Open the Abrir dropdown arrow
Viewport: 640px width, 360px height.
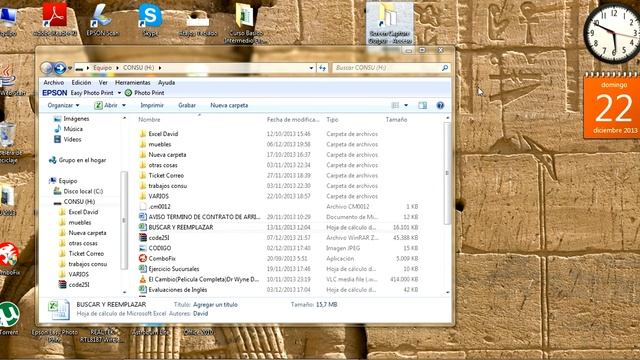(124, 105)
